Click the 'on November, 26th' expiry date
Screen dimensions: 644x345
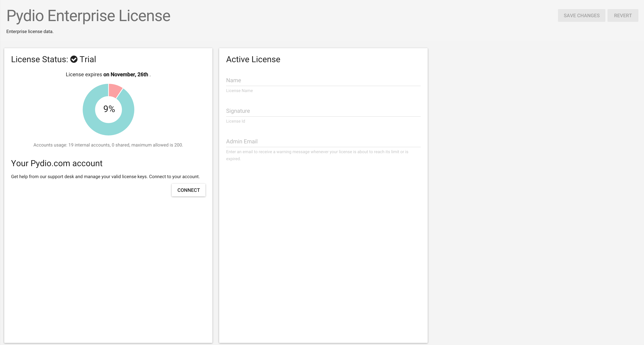(x=126, y=74)
